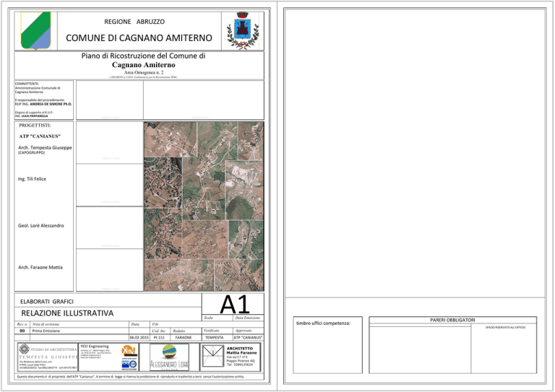Click the Abruzzo region green-blue crest logo
Image resolution: width=555 pixels, height=392 pixels.
pyautogui.click(x=35, y=30)
